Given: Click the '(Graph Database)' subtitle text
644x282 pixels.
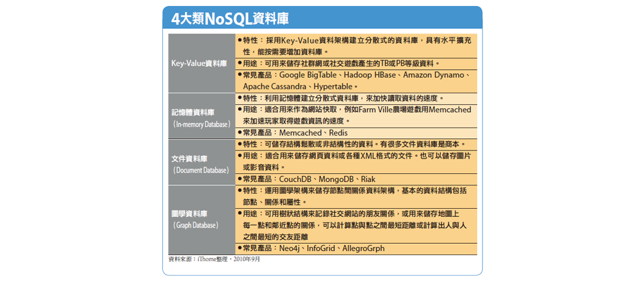Looking at the screenshot, I should pyautogui.click(x=195, y=226).
